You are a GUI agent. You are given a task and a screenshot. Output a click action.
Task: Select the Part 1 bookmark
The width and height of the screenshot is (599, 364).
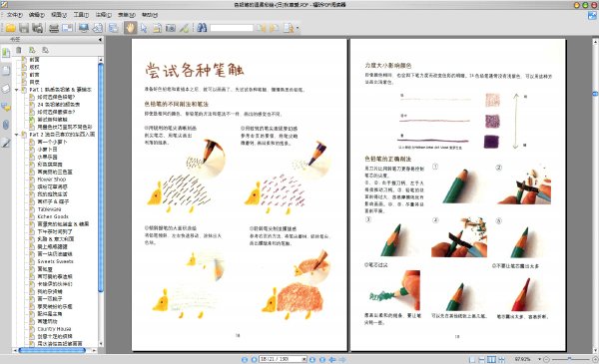tap(60, 90)
